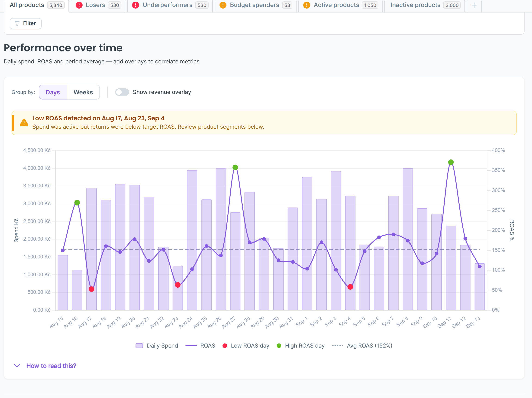Open the Inactive products tab
The width and height of the screenshot is (532, 398).
tap(425, 5)
